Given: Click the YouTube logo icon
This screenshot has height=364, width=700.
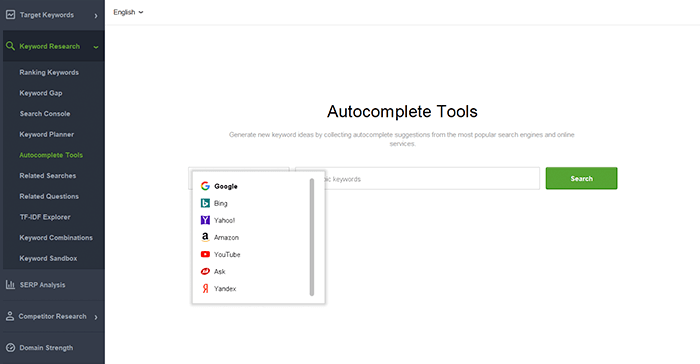Looking at the screenshot, I should (205, 254).
